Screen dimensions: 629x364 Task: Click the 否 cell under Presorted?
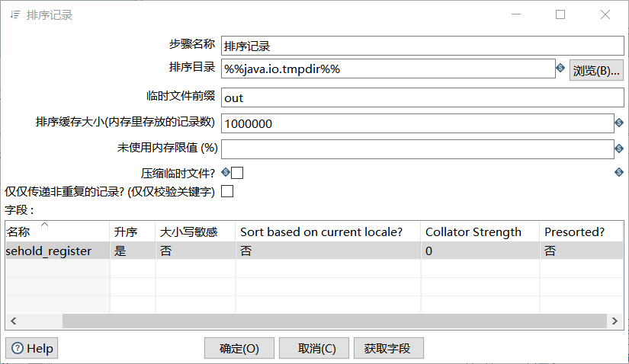click(581, 251)
